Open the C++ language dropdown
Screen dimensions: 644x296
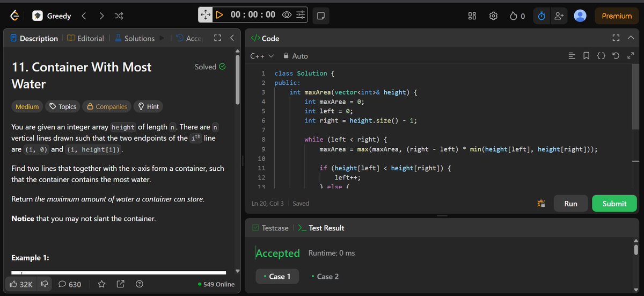click(262, 55)
